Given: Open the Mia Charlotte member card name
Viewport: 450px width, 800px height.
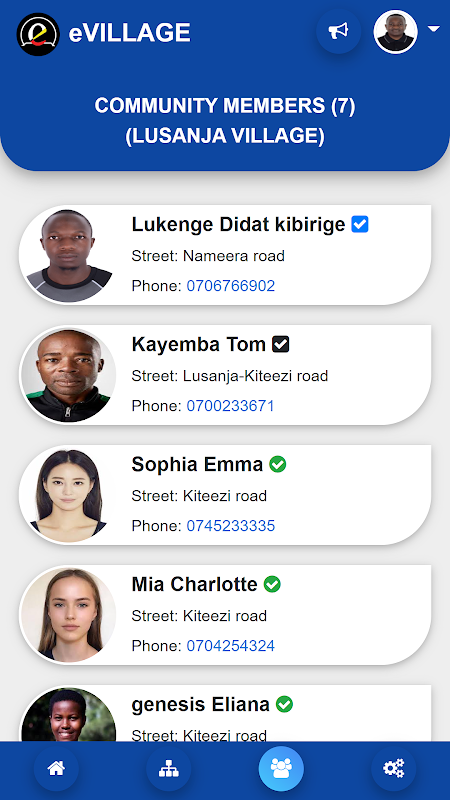Looking at the screenshot, I should (194, 584).
